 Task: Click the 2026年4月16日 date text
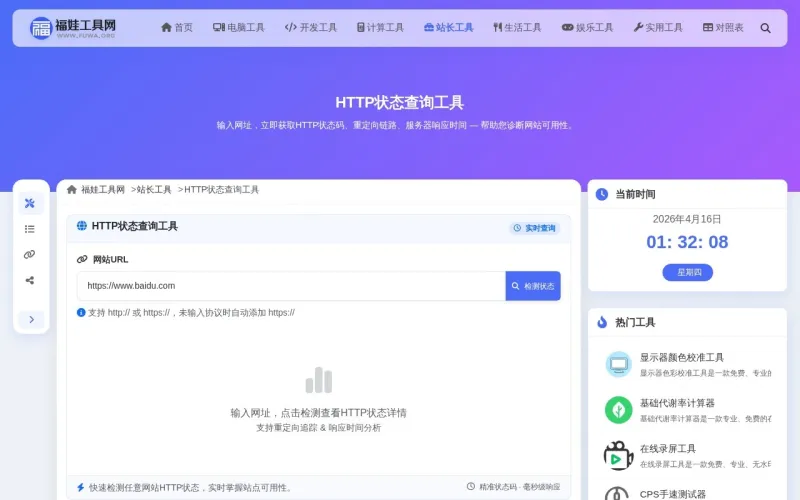(x=687, y=219)
